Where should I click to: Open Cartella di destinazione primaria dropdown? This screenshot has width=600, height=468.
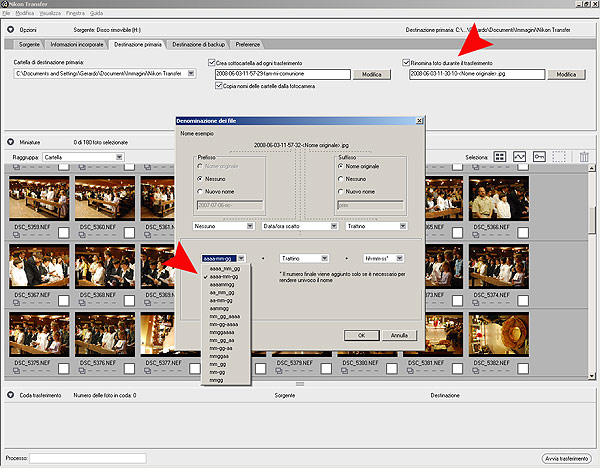coord(191,73)
